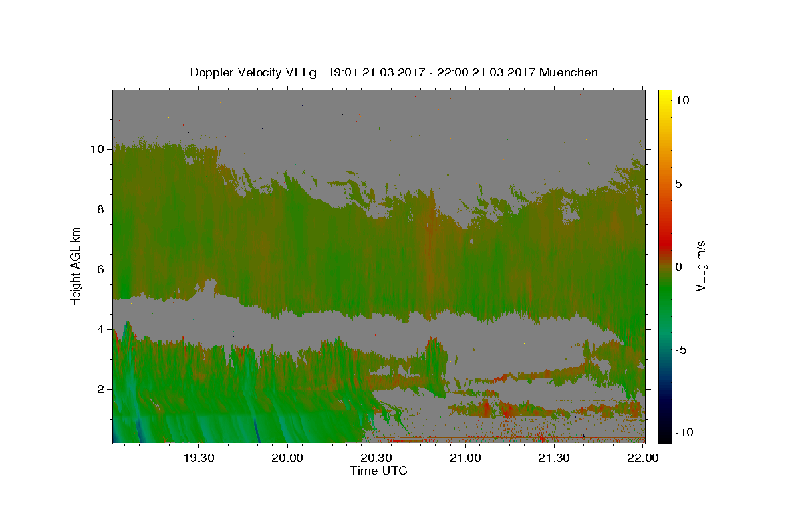Click the 20:00 time tick label
The width and height of the screenshot is (798, 532).
coord(287,458)
